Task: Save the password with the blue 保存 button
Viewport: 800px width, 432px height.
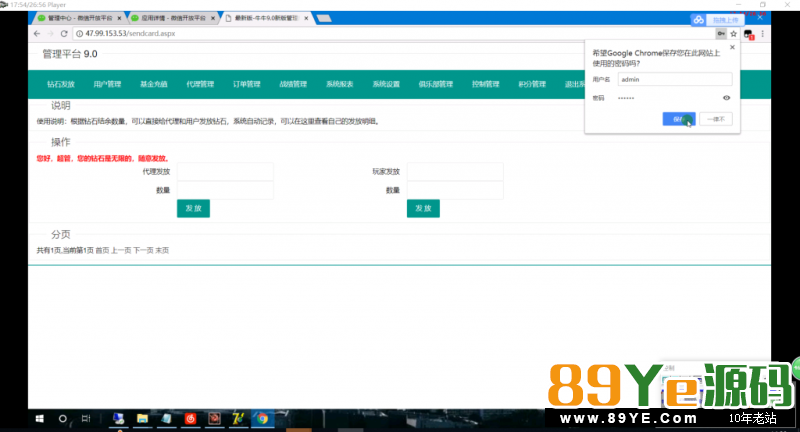Action: coord(679,119)
